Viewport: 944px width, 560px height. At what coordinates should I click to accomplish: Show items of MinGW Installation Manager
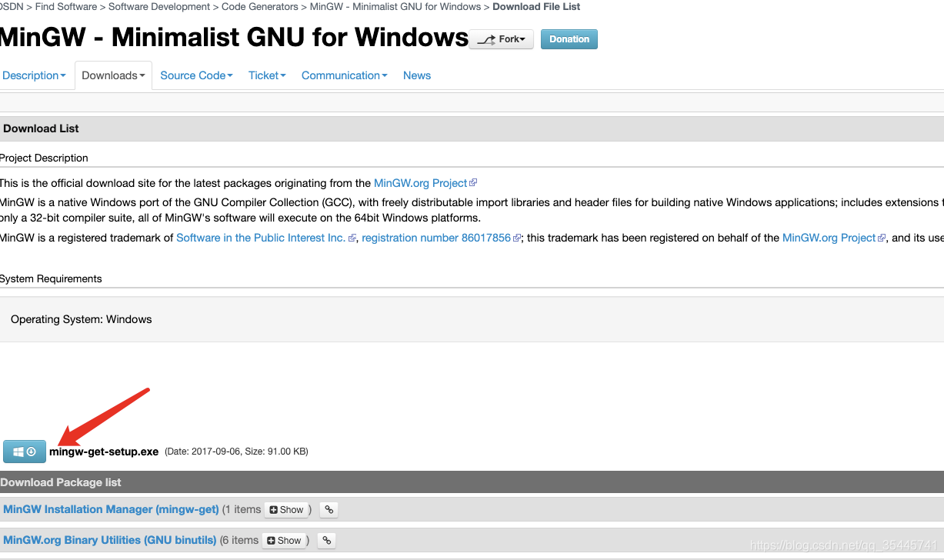pyautogui.click(x=286, y=509)
